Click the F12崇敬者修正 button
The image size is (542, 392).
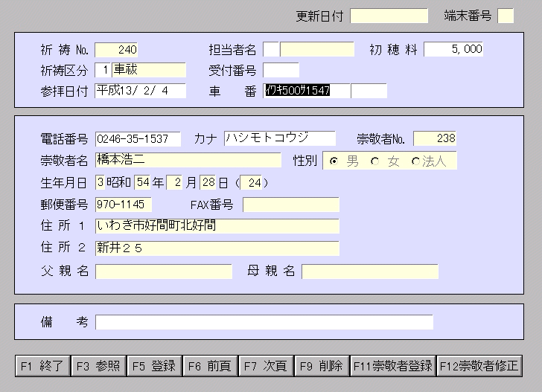pyautogui.click(x=479, y=366)
